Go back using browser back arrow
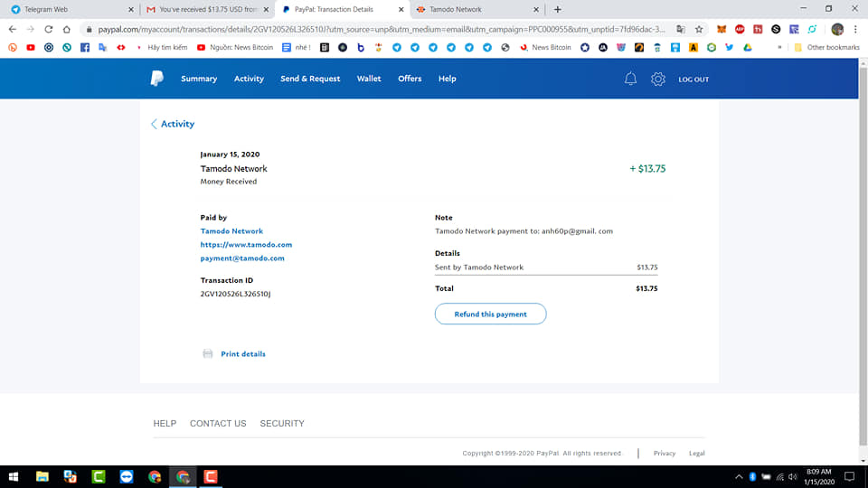The width and height of the screenshot is (868, 488). [x=12, y=29]
